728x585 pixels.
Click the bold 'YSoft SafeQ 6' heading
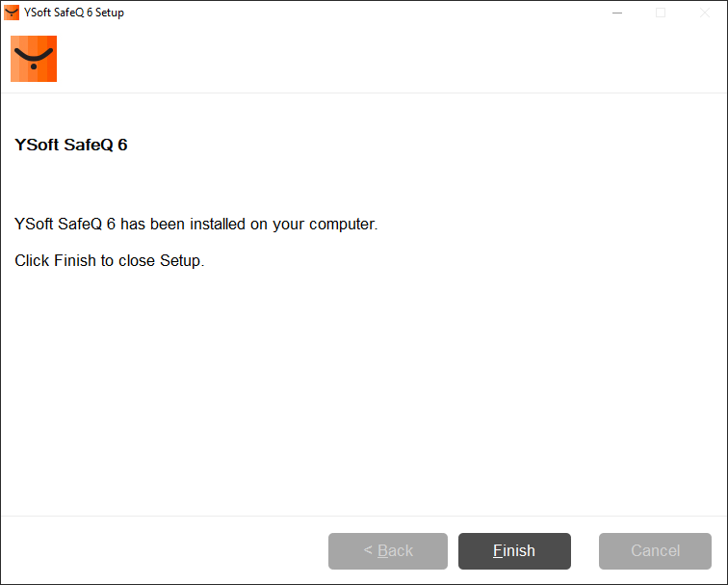[71, 146]
